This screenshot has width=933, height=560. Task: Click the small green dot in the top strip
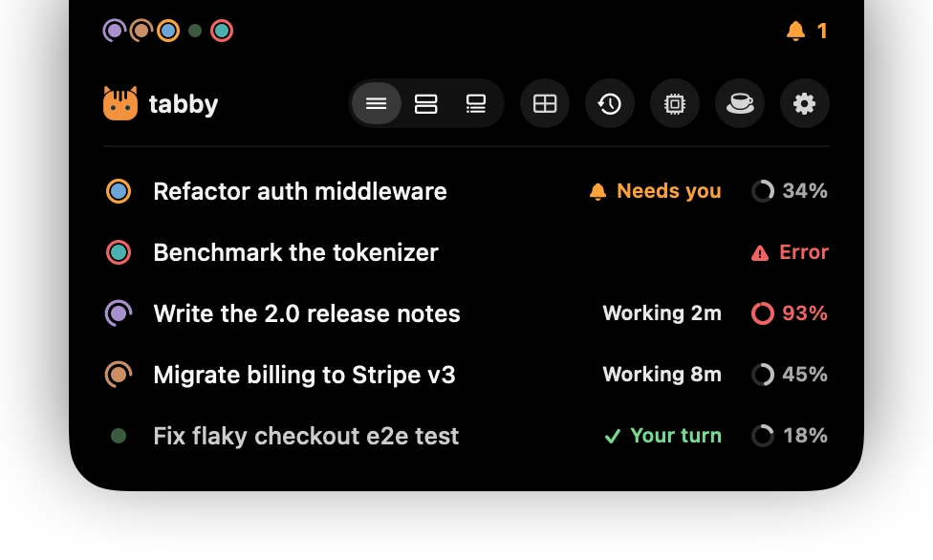pos(195,31)
